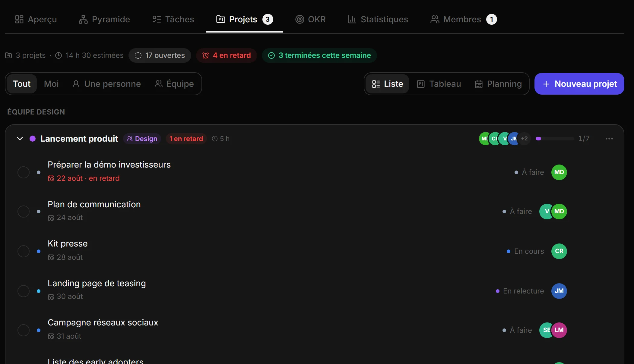The image size is (634, 364).
Task: Click the 24 août due date
Action: click(x=65, y=218)
